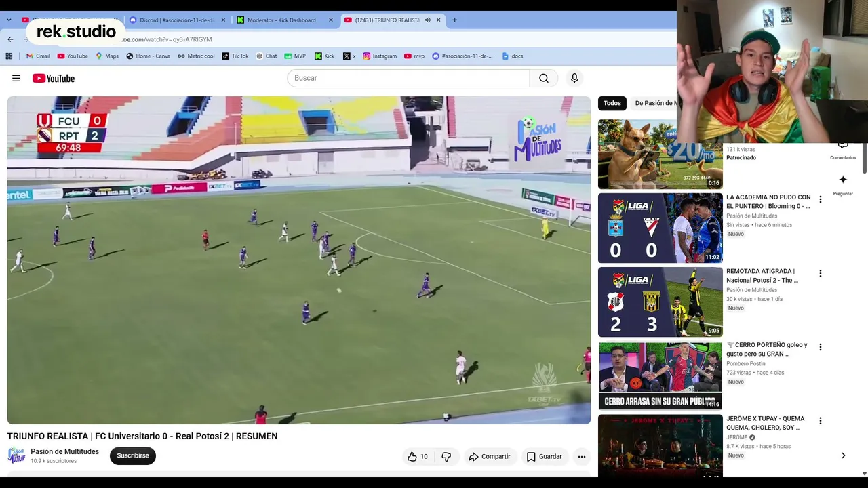Open the YouTube bookmark in bookmarks bar
This screenshot has width=868, height=488.
pyautogui.click(x=73, y=56)
